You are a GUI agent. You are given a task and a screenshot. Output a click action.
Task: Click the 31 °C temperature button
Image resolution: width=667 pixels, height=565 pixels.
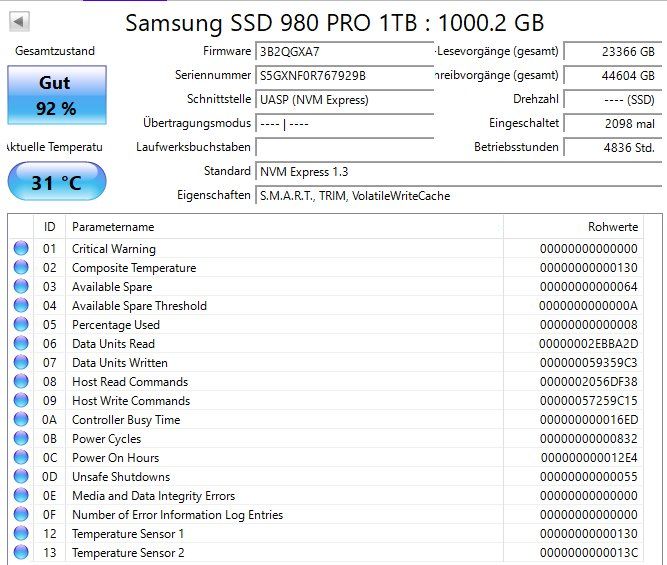pyautogui.click(x=57, y=181)
